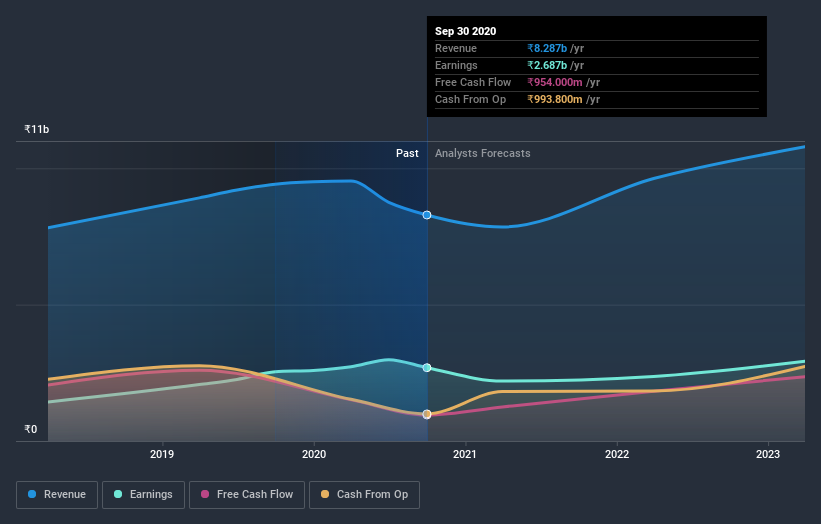This screenshot has width=821, height=524.
Task: Toggle the Revenue legend button
Action: pos(57,495)
